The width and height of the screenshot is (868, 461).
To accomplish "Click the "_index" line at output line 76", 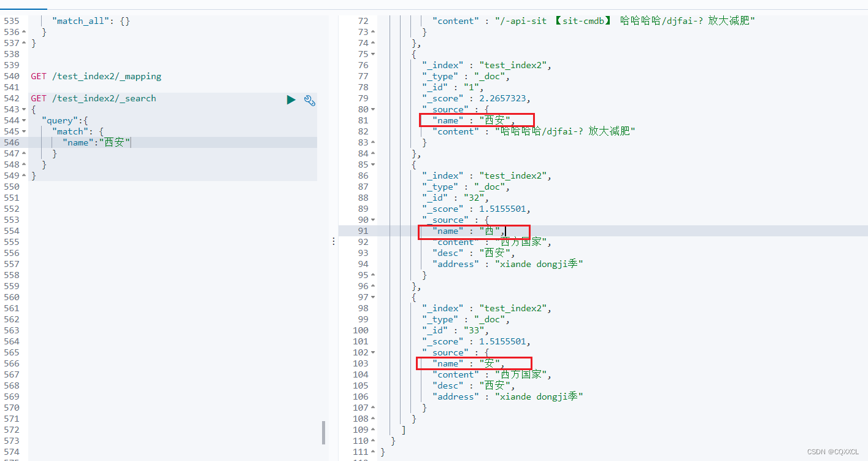I will (x=487, y=65).
